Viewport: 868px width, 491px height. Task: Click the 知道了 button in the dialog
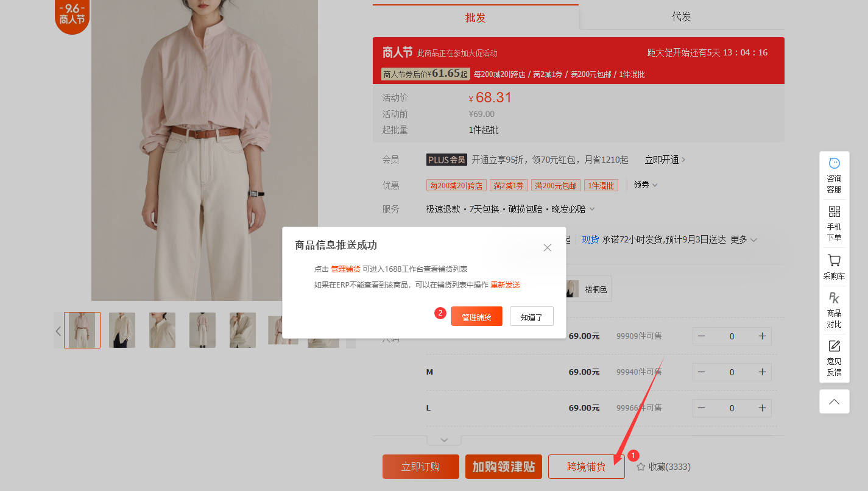pyautogui.click(x=531, y=317)
